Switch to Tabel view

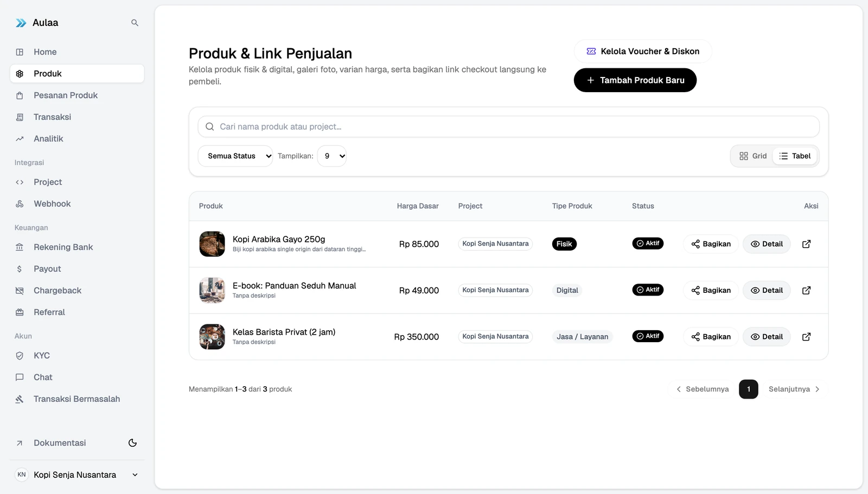[795, 156]
